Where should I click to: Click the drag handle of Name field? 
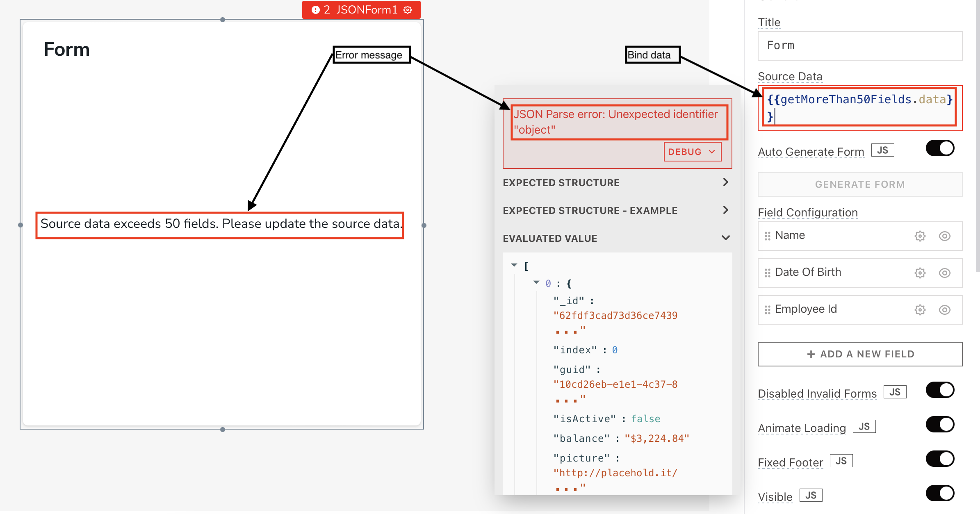point(767,236)
